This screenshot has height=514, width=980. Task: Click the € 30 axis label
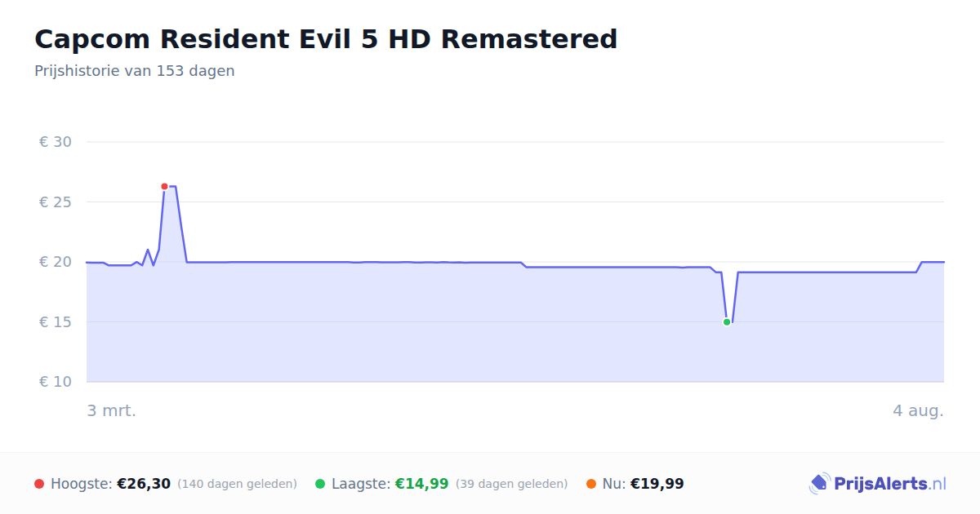(56, 142)
